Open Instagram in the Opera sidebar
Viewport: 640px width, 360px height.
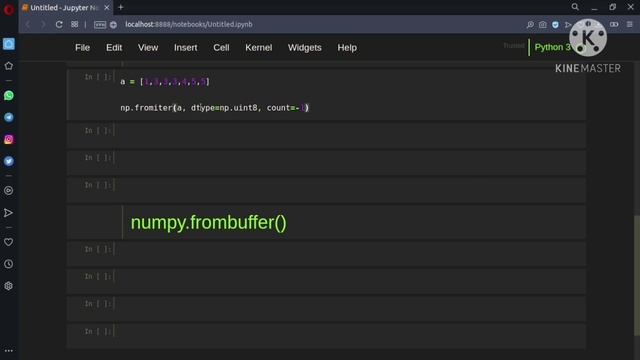coord(9,139)
